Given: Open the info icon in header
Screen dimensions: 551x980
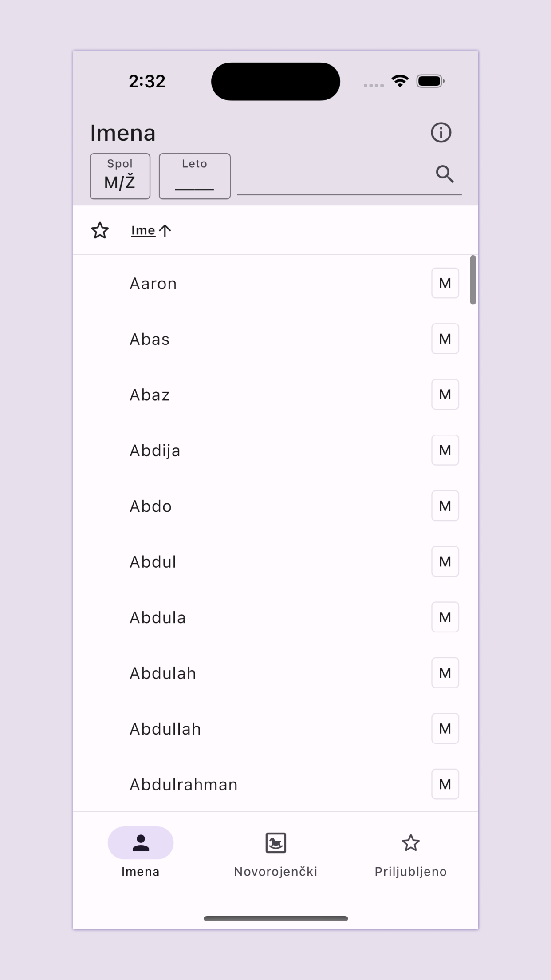Looking at the screenshot, I should pyautogui.click(x=441, y=133).
